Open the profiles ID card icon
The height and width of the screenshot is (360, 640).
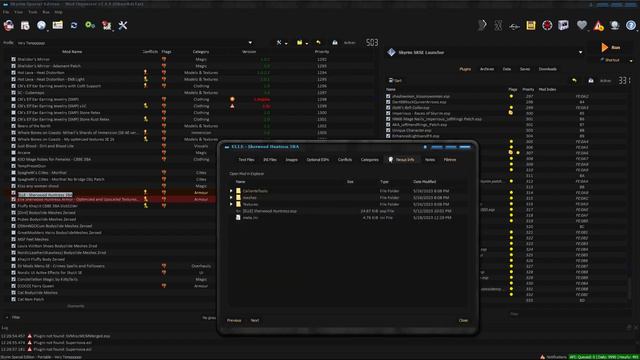(58, 25)
